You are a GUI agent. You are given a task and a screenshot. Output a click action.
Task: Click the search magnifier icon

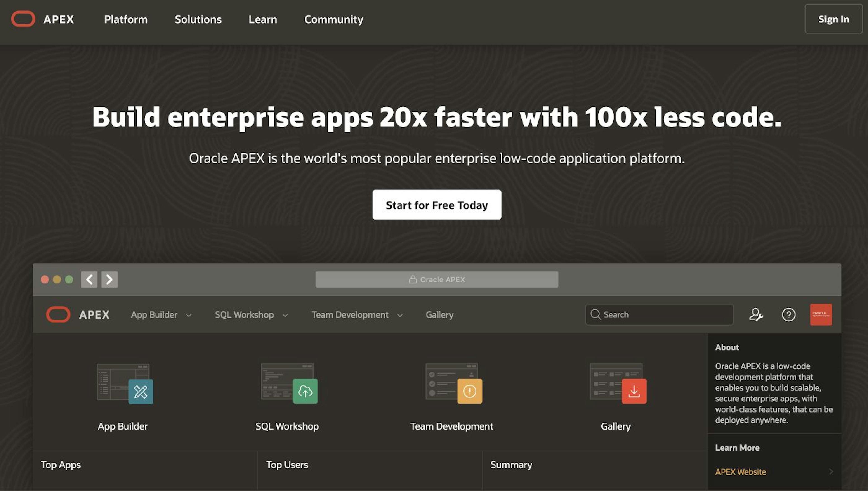(x=596, y=315)
